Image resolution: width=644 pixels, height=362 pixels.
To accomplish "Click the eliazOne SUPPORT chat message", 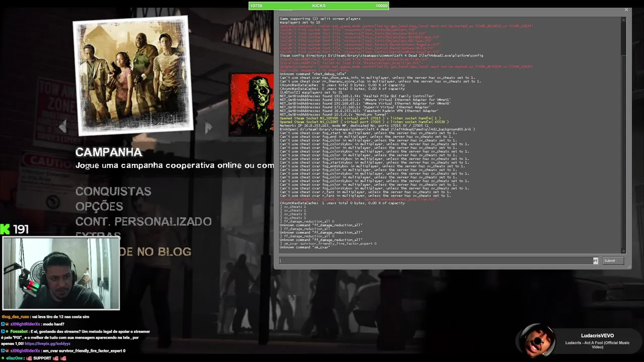I will pyautogui.click(x=33, y=358).
